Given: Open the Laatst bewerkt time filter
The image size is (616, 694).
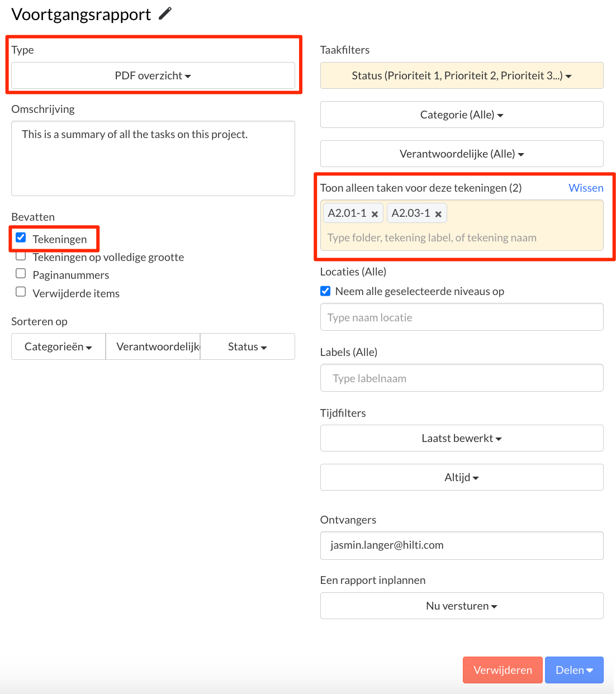Looking at the screenshot, I should (462, 438).
